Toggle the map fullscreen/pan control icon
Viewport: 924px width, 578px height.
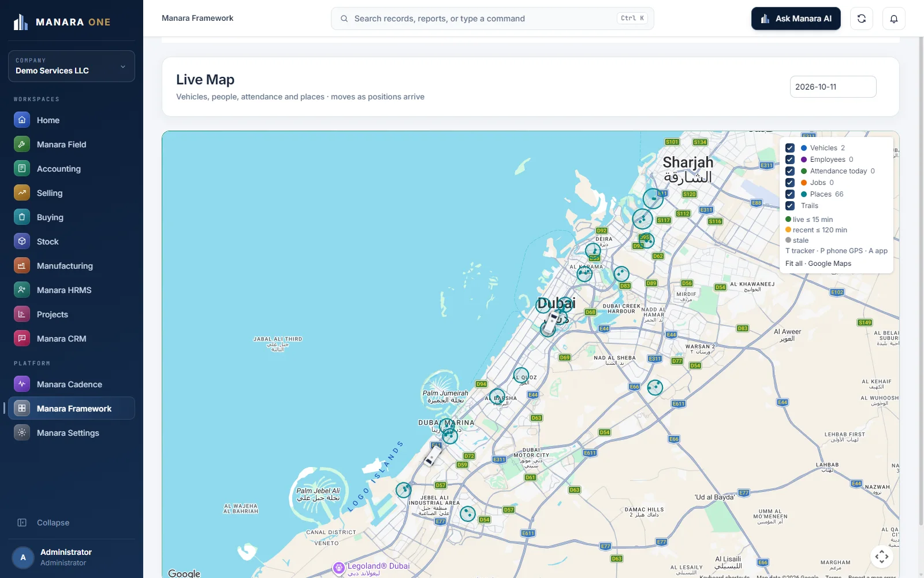tap(882, 557)
